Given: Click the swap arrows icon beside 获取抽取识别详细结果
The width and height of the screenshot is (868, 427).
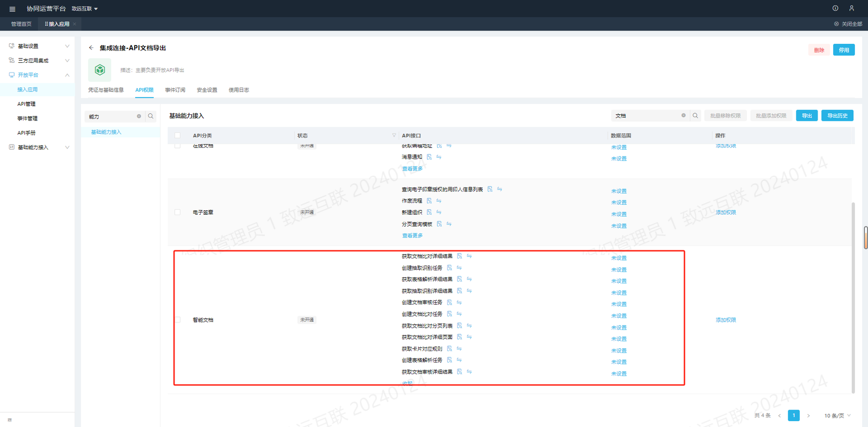Looking at the screenshot, I should (x=469, y=291).
